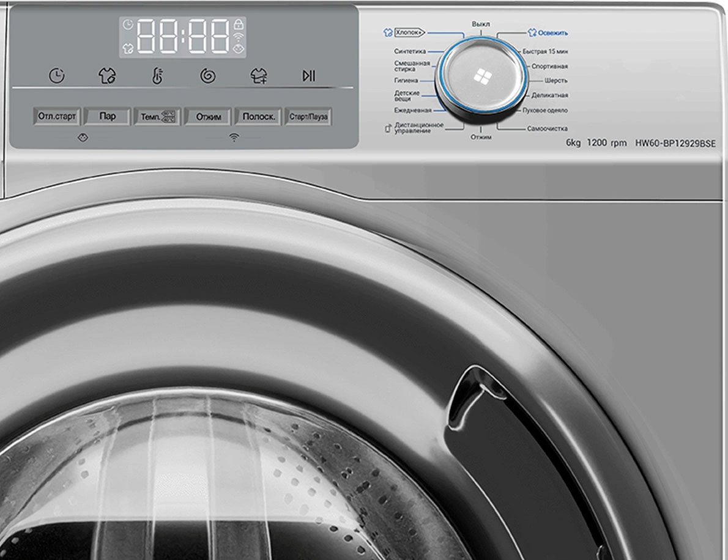This screenshot has height=560, width=728.
Task: Select the Самоочистка self-clean program
Action: [547, 129]
